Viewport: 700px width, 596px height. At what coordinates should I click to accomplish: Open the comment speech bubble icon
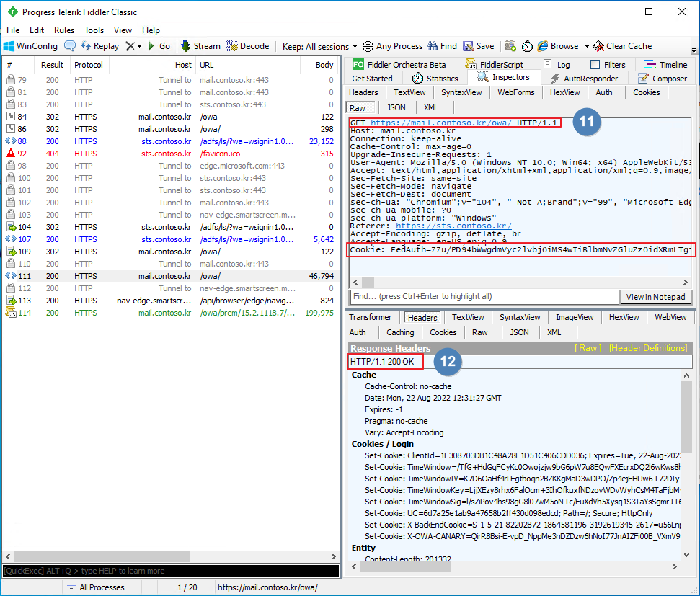click(70, 46)
